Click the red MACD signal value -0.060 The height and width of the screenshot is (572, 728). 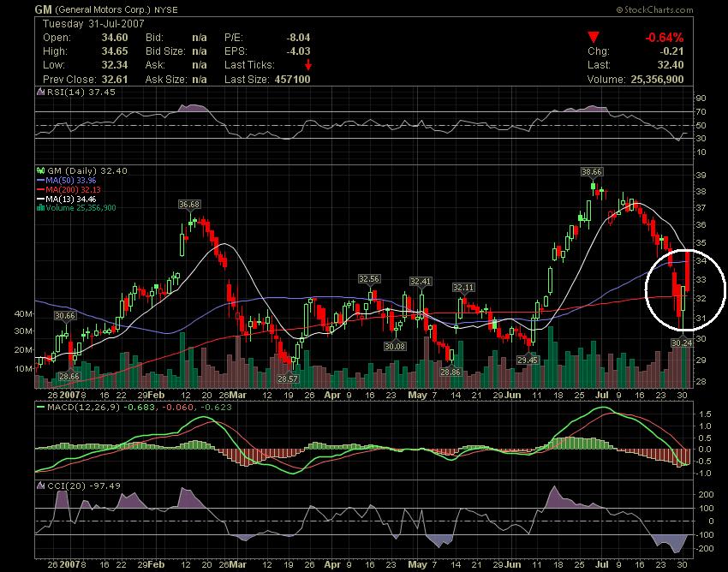[176, 408]
